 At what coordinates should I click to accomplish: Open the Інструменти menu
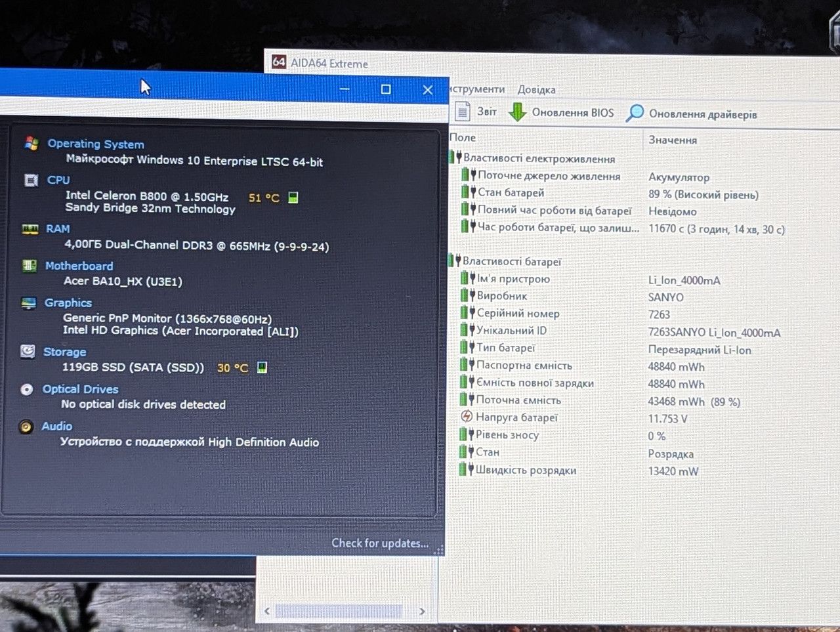[x=478, y=89]
